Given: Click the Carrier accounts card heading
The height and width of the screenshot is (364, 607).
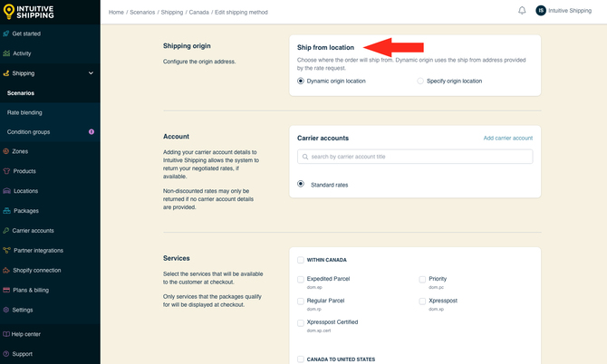Looking at the screenshot, I should coord(323,139).
